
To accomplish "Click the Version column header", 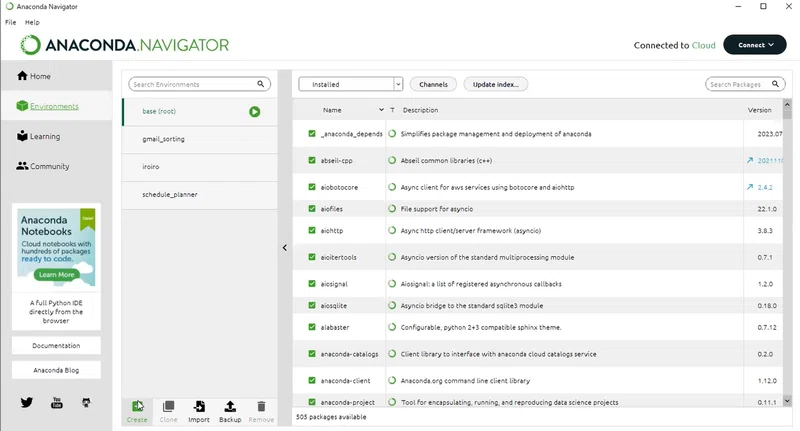I will coord(759,110).
